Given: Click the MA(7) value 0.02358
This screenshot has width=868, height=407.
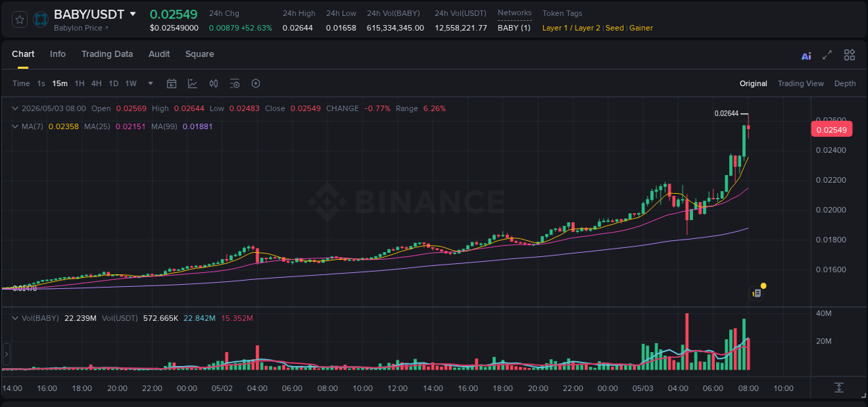Looking at the screenshot, I should click(63, 126).
